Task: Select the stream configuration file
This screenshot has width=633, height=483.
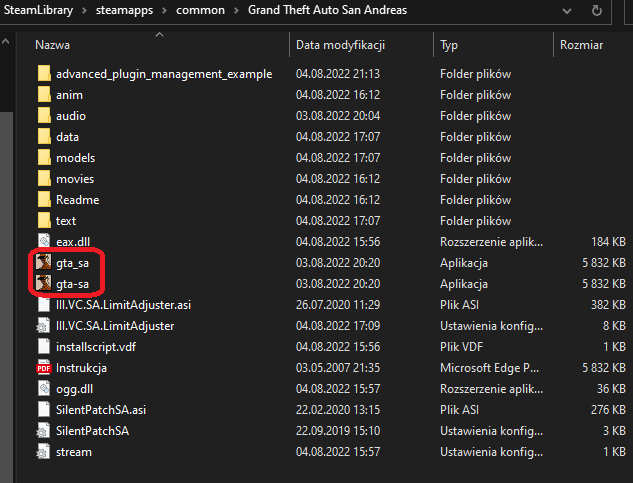Action: pos(73,452)
